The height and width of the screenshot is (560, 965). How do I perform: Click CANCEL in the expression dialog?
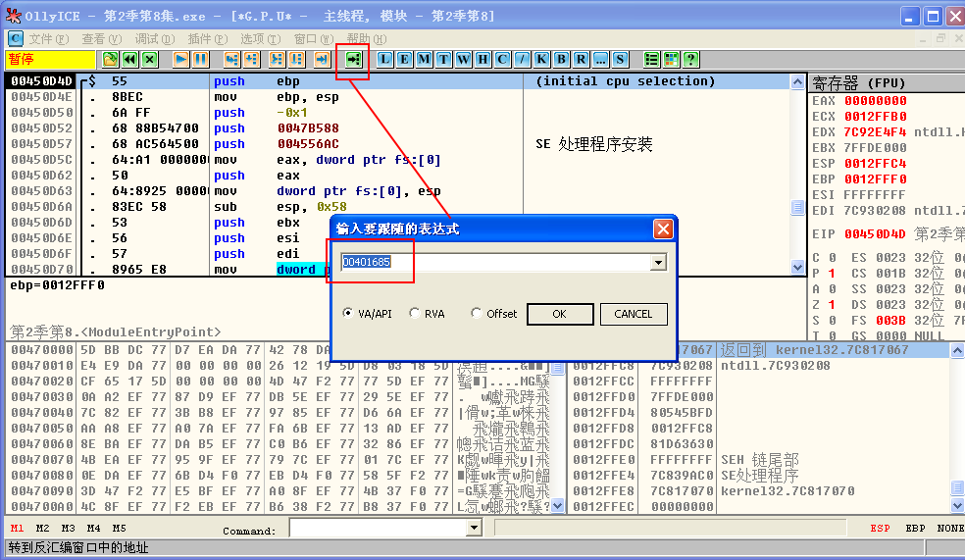coord(634,314)
